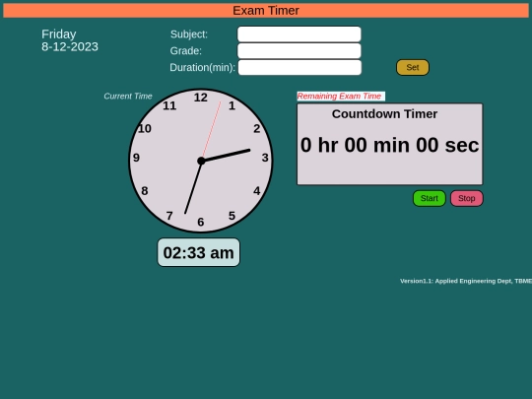Click the number 8 on the clock face
Viewport: 532px width, 399px height.
point(145,191)
